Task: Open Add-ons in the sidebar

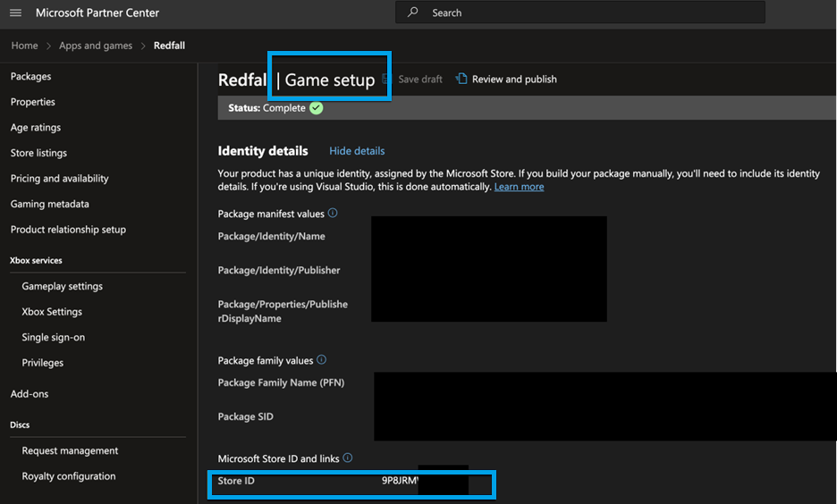Action: point(30,393)
